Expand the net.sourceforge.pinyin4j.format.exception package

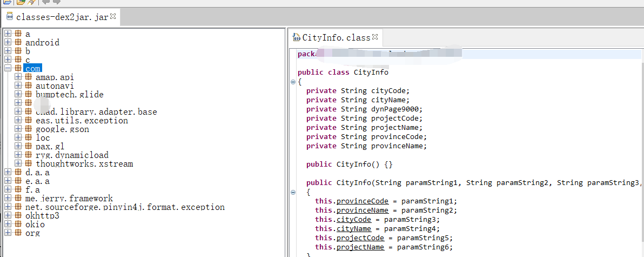(8, 207)
